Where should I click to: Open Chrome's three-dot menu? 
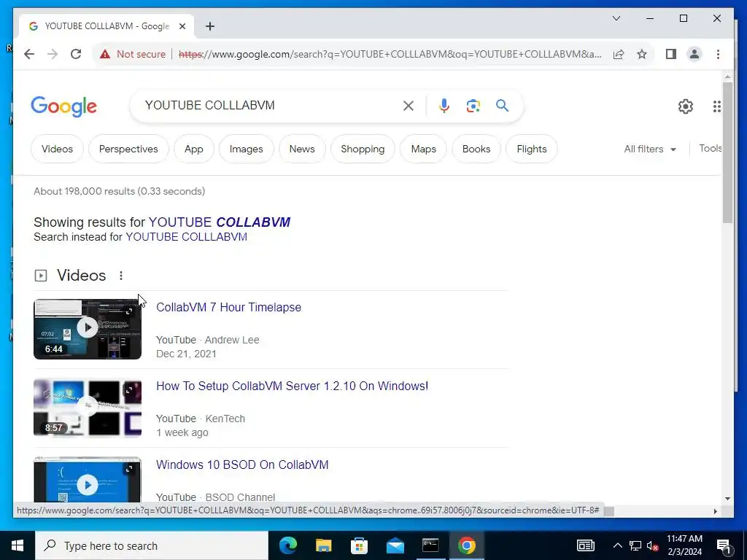point(718,54)
